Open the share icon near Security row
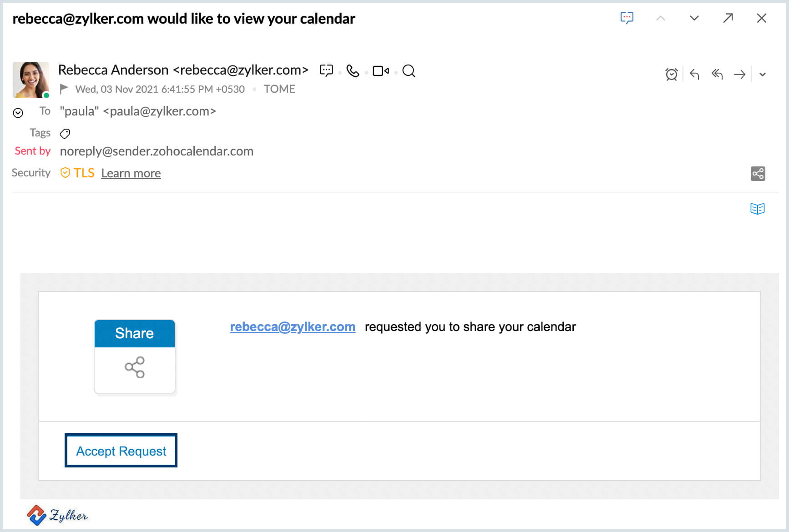789x532 pixels. tap(758, 173)
